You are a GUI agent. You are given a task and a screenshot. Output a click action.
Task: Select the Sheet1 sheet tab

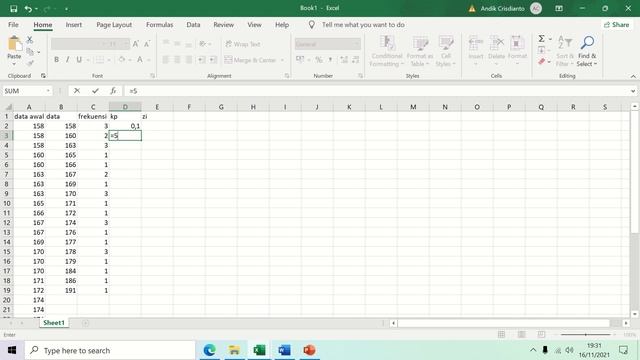coord(54,323)
